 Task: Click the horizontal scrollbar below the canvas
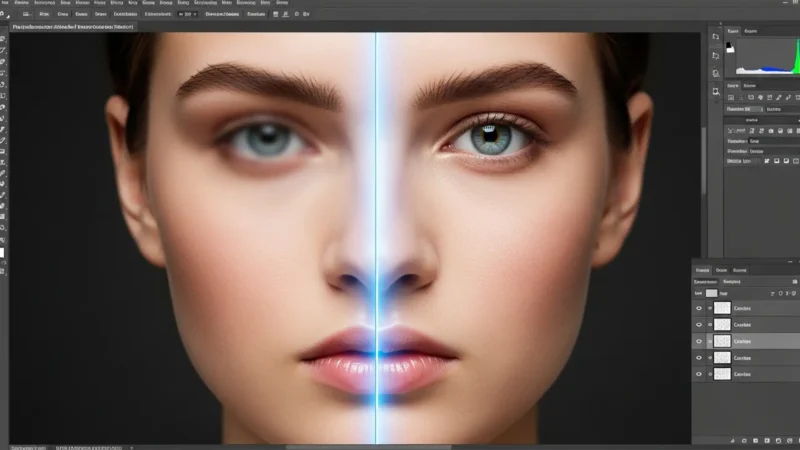point(368,447)
